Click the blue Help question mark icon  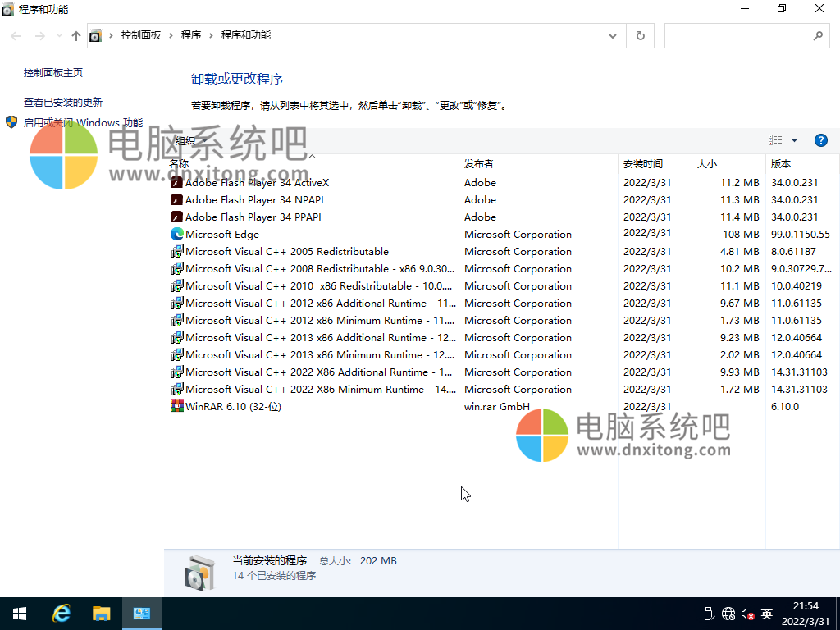point(821,139)
